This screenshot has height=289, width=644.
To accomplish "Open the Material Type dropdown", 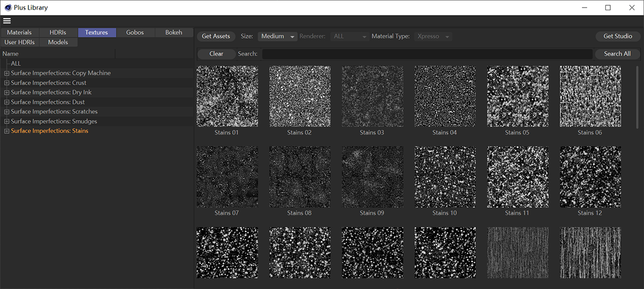I will coord(432,36).
